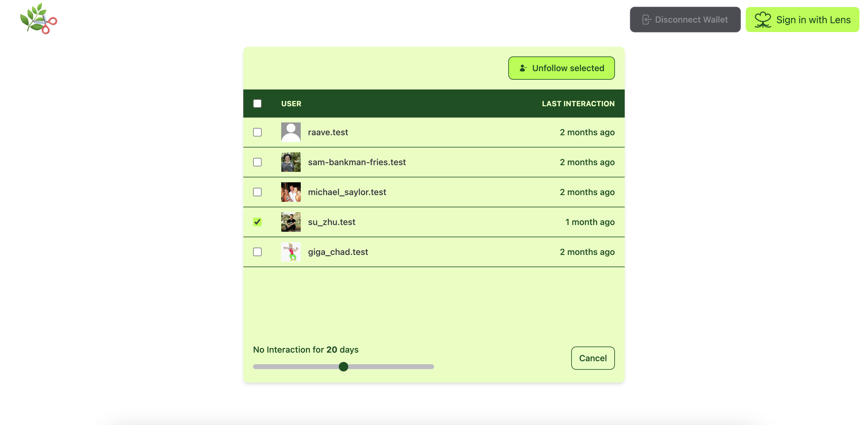
Task: Click '2 months ago' for giga_chad.test
Action: (587, 252)
